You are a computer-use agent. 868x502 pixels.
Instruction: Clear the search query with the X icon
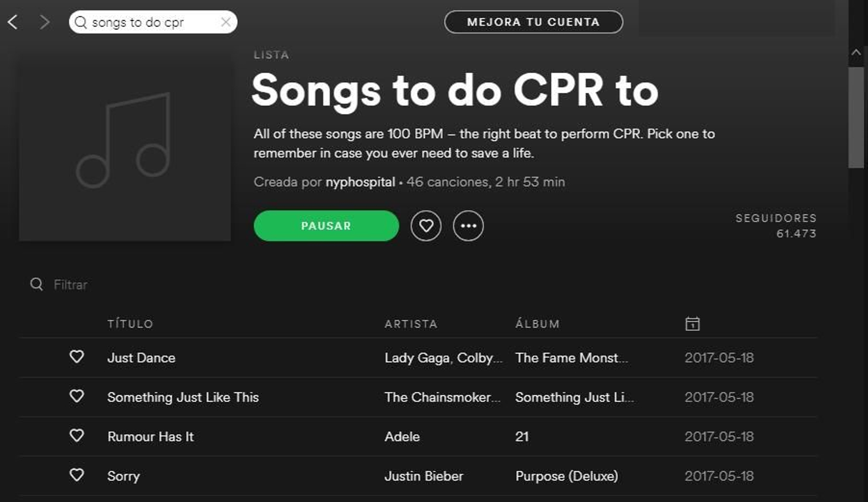[226, 22]
